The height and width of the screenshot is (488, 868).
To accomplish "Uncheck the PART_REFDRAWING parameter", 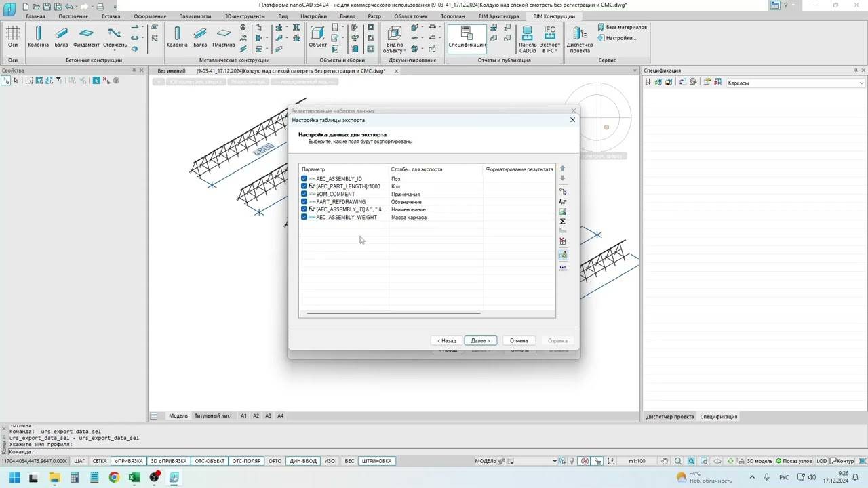I will 304,202.
